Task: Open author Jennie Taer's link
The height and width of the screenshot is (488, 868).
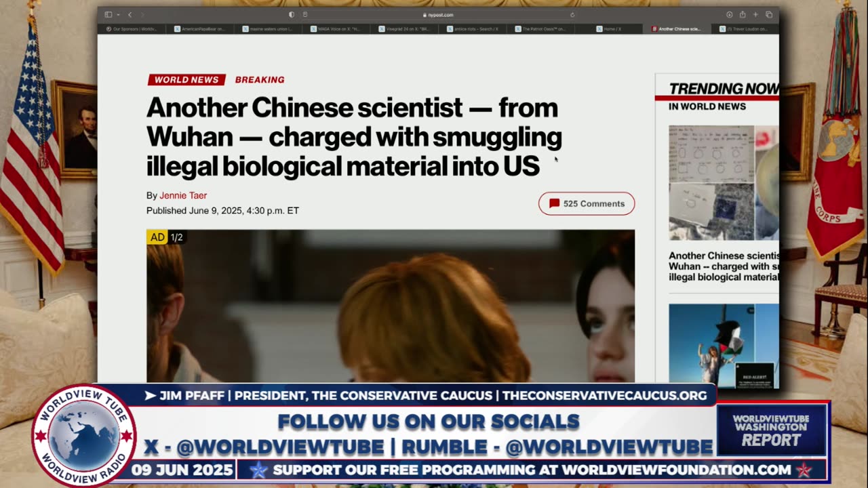Action: (x=183, y=195)
